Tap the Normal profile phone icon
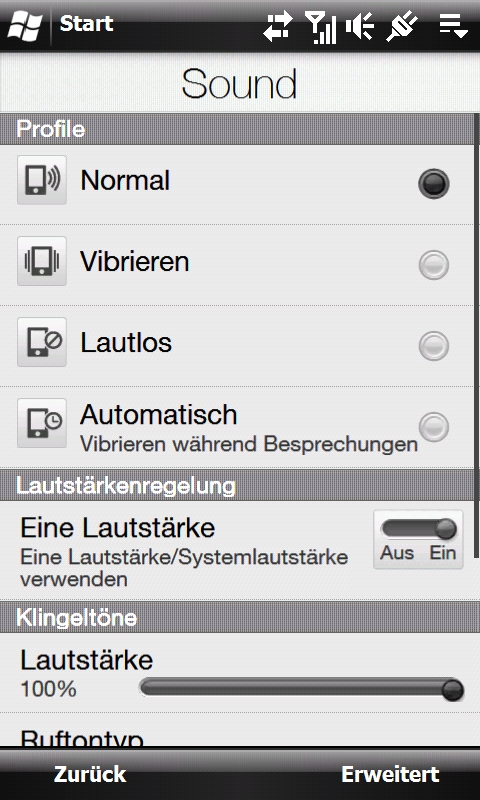This screenshot has height=800, width=480. pos(42,180)
